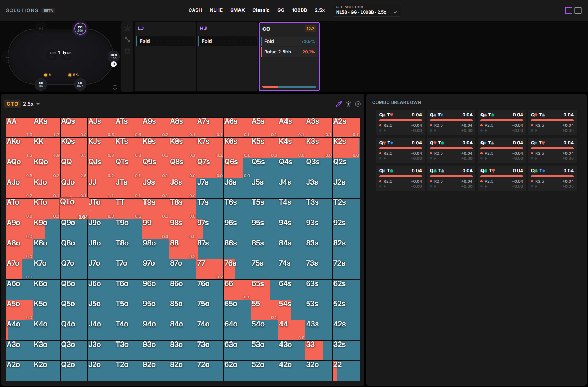The width and height of the screenshot is (588, 387).
Task: Click the GG filter in the top bar
Action: click(x=281, y=10)
